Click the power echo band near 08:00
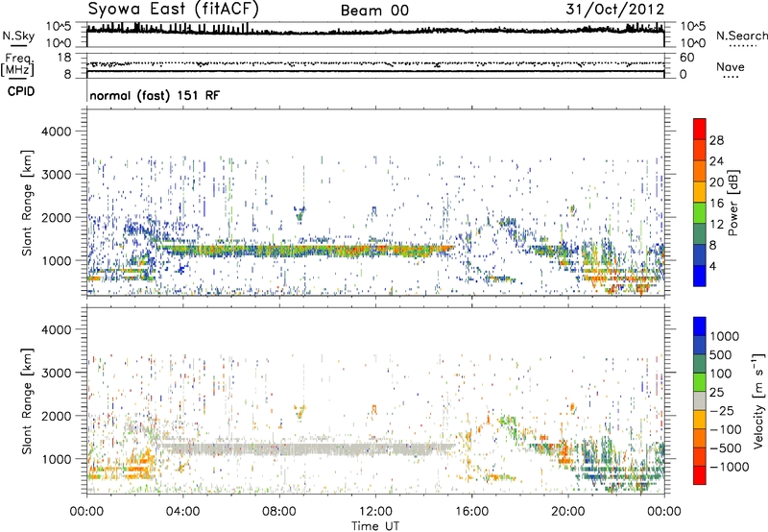The height and width of the screenshot is (532, 768). coord(279,251)
